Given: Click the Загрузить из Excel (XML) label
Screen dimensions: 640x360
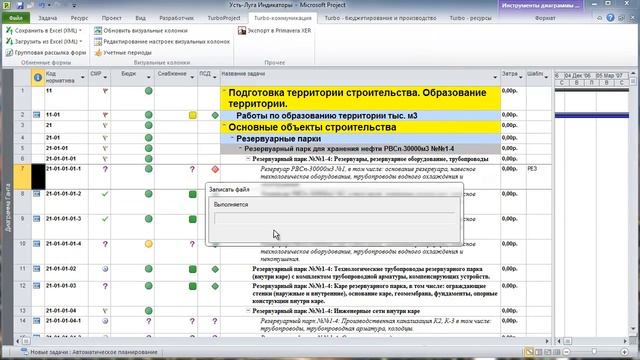Looking at the screenshot, I should coord(46,42).
